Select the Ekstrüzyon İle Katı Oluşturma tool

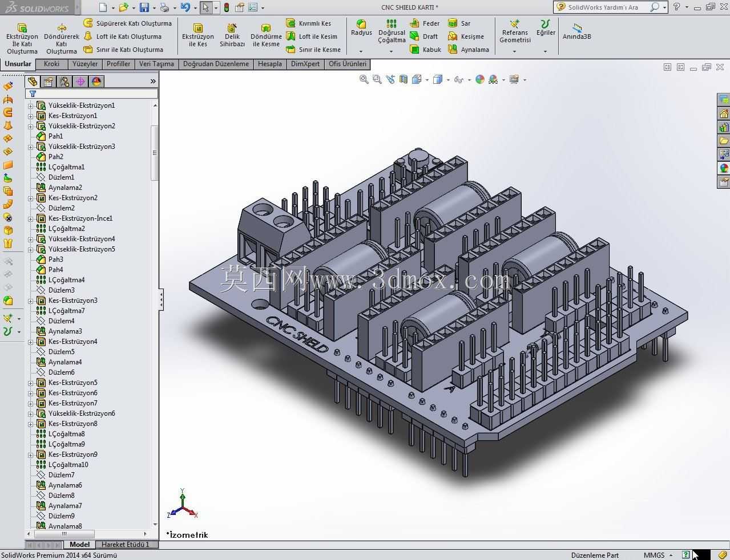click(x=22, y=39)
